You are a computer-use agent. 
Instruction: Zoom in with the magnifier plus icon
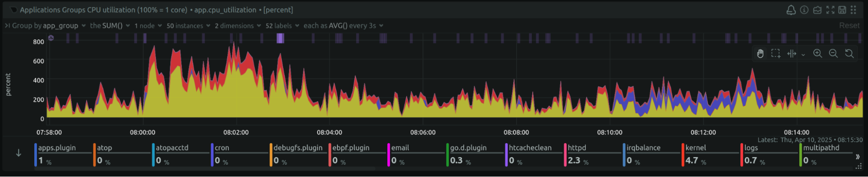818,54
